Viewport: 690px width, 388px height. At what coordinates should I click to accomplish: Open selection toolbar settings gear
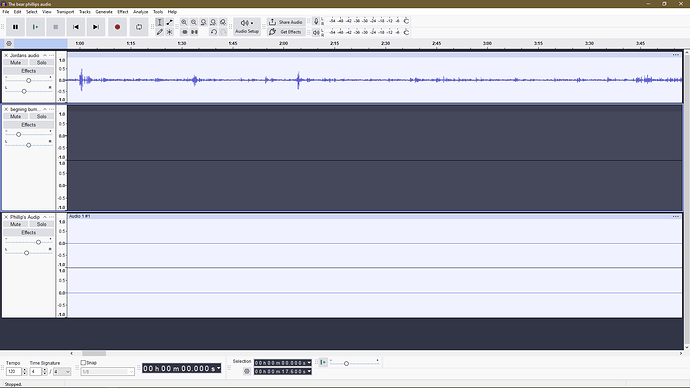(x=247, y=372)
